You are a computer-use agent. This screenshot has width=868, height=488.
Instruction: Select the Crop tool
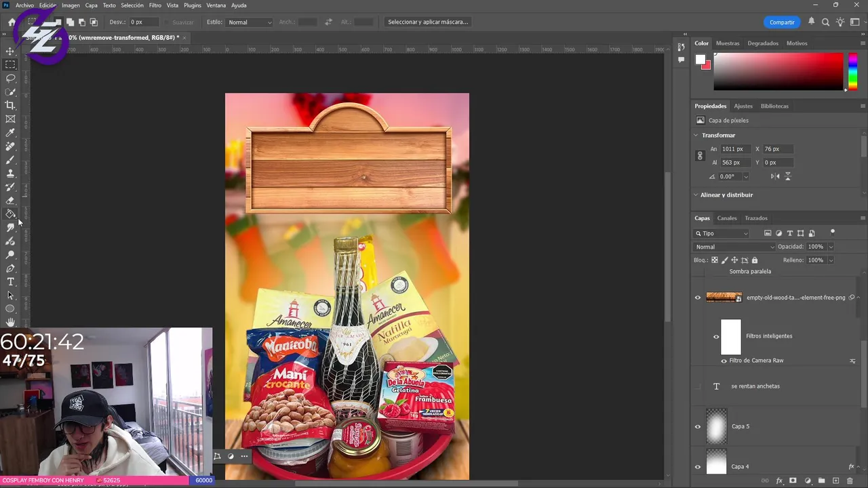[10, 105]
